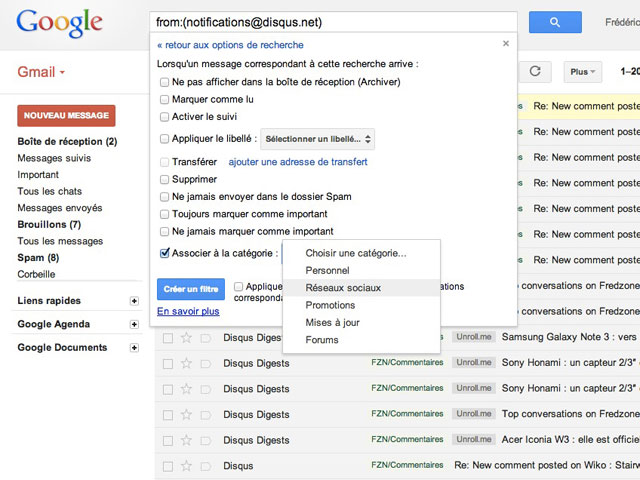Open Tous les chats

click(x=49, y=191)
